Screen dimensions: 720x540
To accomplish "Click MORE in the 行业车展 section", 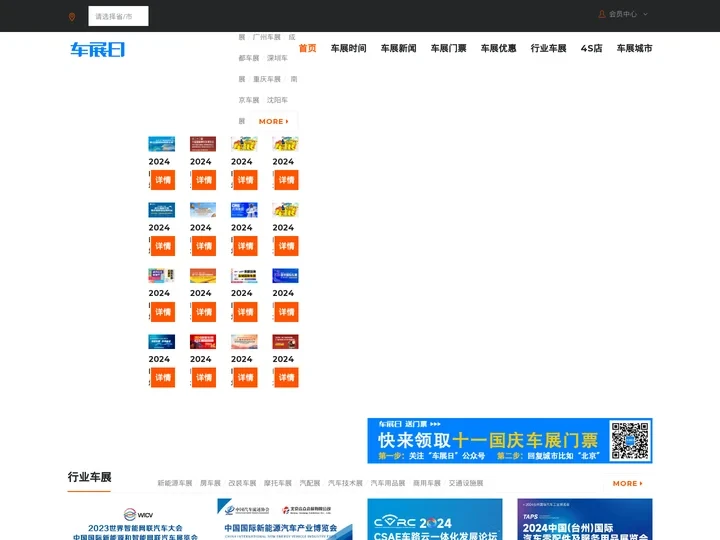I will click(x=628, y=484).
